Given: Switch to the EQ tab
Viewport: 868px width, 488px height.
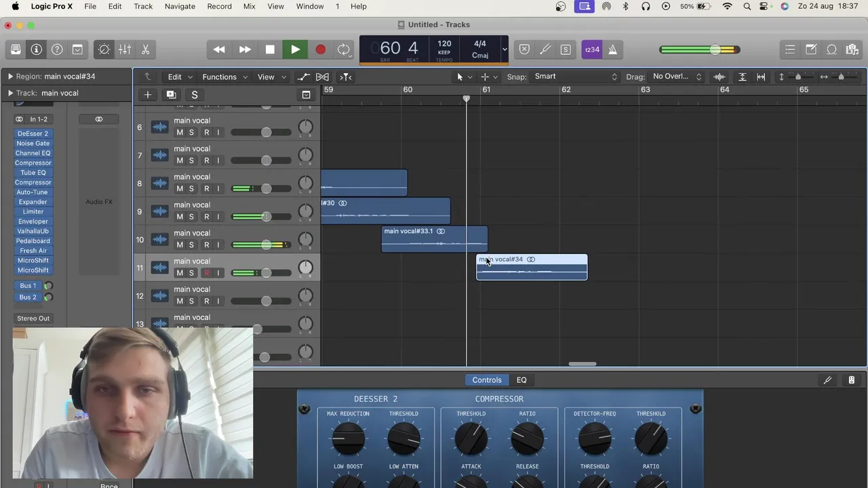Looking at the screenshot, I should tap(521, 380).
